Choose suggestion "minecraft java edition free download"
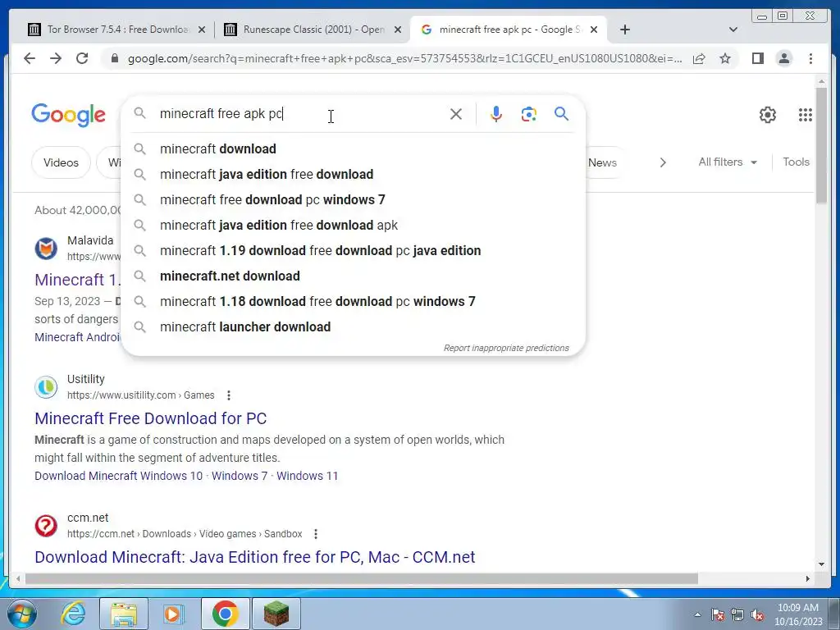 pyautogui.click(x=354, y=174)
